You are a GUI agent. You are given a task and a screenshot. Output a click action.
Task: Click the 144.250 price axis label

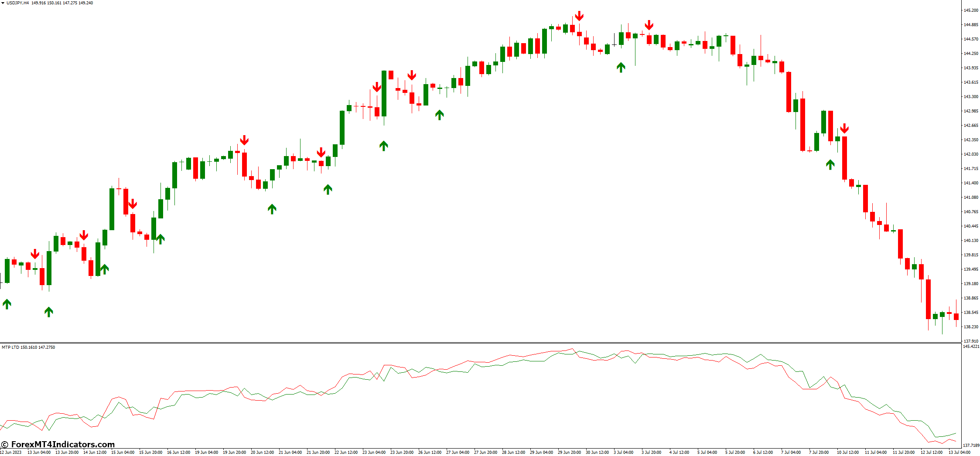point(970,53)
